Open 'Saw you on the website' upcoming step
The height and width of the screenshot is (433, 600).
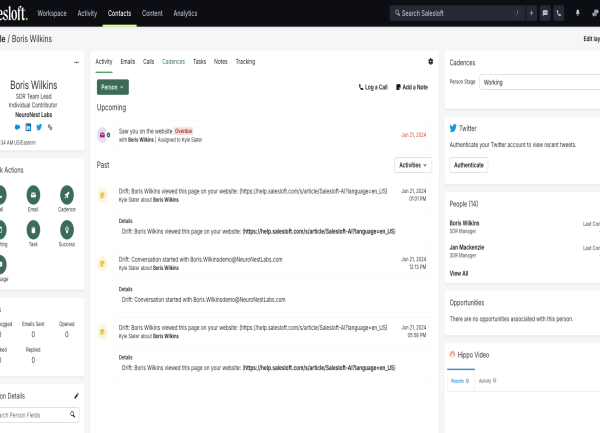tap(145, 131)
